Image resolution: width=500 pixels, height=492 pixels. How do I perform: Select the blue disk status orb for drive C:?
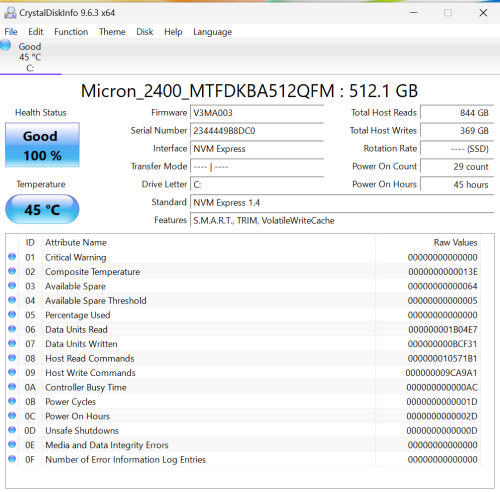pyautogui.click(x=5, y=45)
